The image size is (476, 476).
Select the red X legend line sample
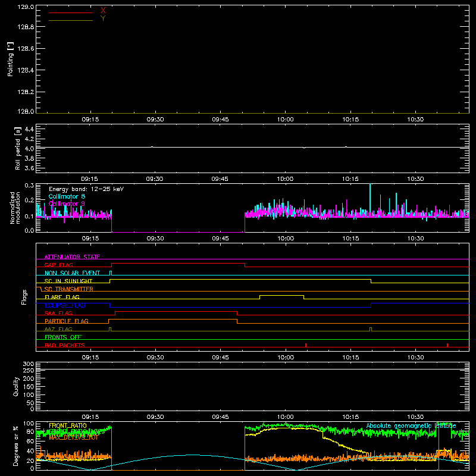pyautogui.click(x=71, y=12)
